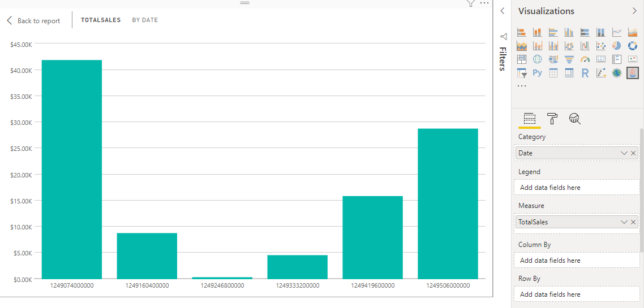This screenshot has height=308, width=644.
Task: Open the TotalSales field dropdown arrow
Action: pyautogui.click(x=624, y=222)
